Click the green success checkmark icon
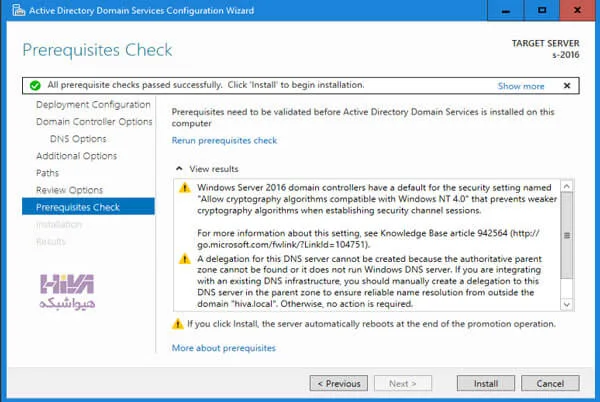The height and width of the screenshot is (402, 600). pyautogui.click(x=35, y=85)
